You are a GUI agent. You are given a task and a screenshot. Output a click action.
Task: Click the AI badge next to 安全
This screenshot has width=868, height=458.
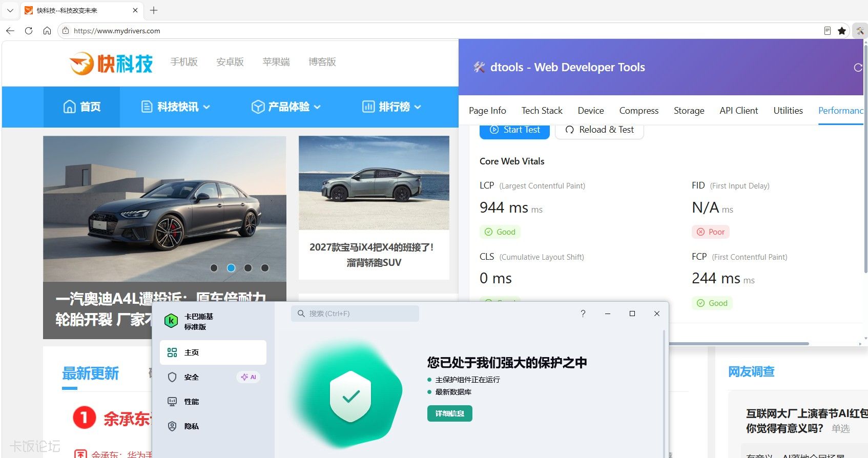[249, 377]
